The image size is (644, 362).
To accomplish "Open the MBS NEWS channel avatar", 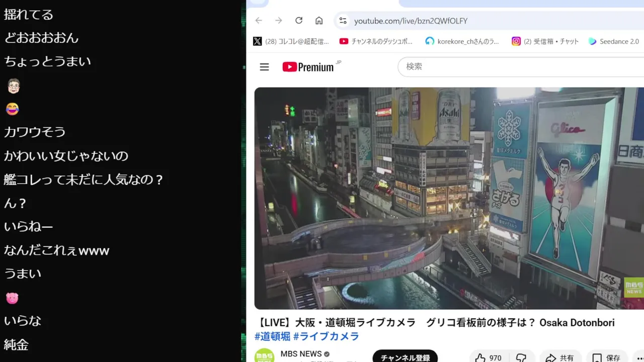I will 264,355.
